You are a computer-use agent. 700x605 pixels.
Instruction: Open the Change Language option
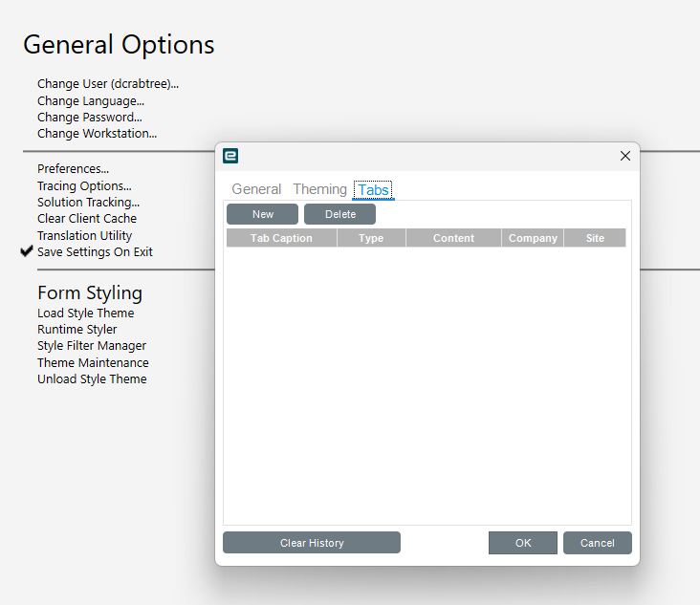click(x=91, y=100)
